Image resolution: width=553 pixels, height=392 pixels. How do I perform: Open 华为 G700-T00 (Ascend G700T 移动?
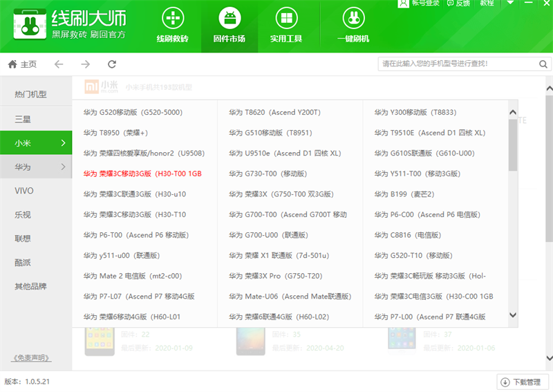pos(288,215)
